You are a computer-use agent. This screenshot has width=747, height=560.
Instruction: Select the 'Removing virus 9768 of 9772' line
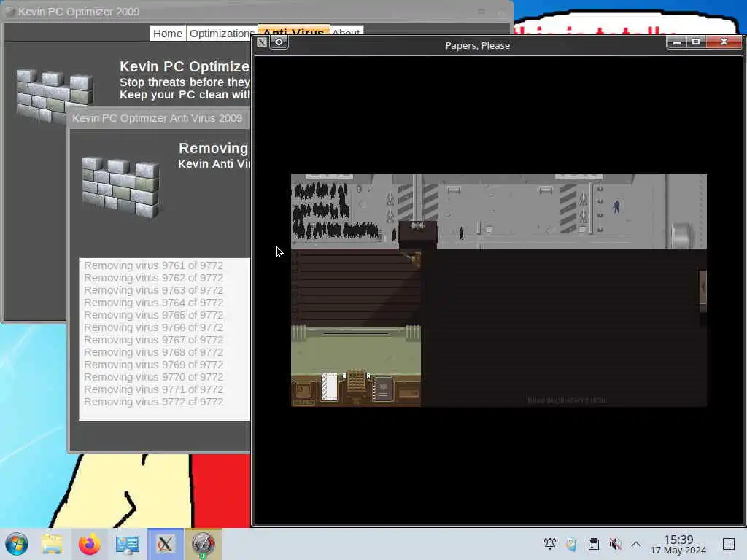click(153, 352)
